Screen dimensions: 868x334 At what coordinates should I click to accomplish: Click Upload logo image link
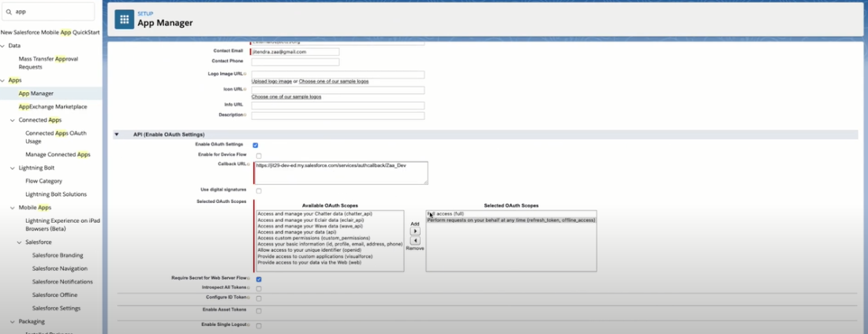pyautogui.click(x=271, y=81)
